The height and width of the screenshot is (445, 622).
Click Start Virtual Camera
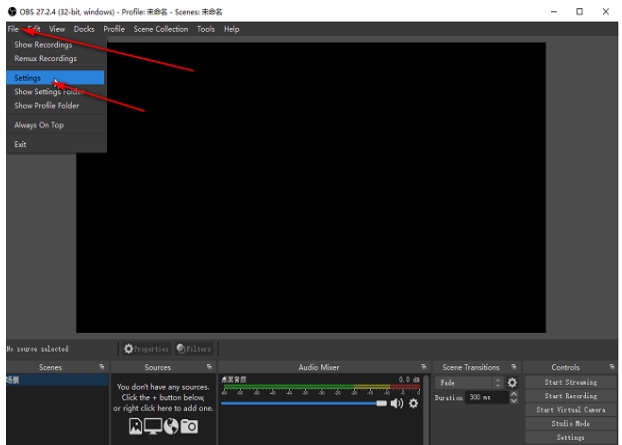pos(570,410)
